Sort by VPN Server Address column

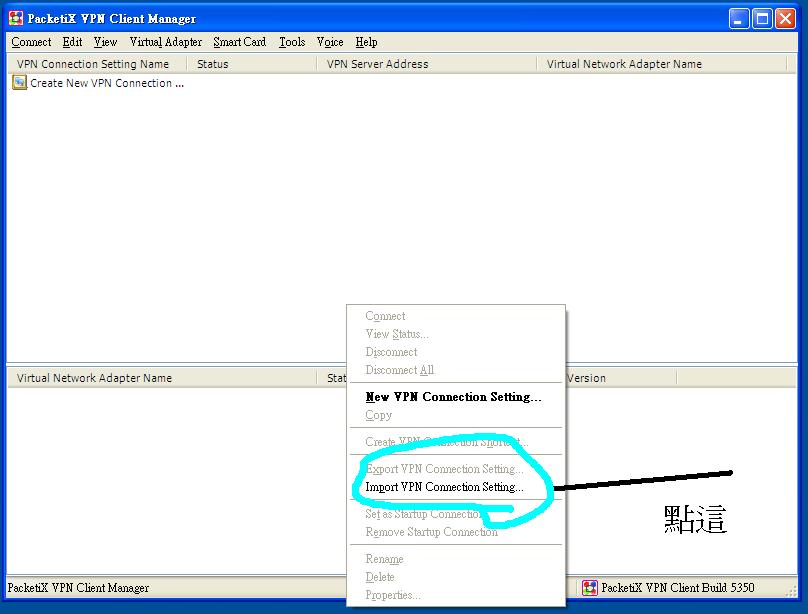point(426,64)
